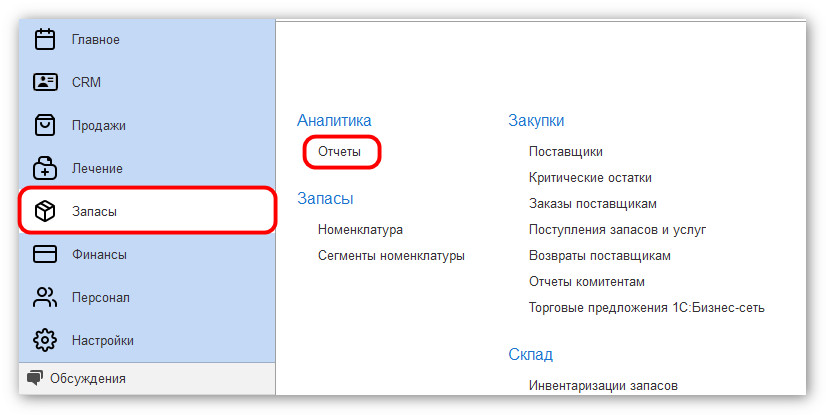Image resolution: width=826 pixels, height=415 pixels.
Task: Open Отчеты under Аналитика
Action: coord(339,152)
